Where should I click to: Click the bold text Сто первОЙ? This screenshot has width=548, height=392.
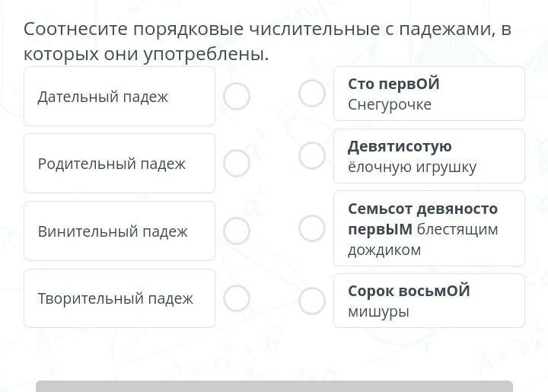point(393,84)
